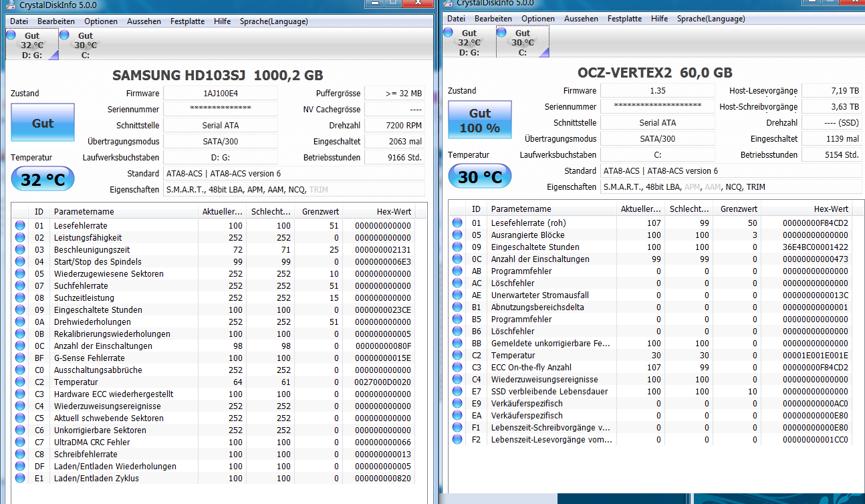
Task: Open Bearbeiten menu in left window
Action: coord(56,21)
